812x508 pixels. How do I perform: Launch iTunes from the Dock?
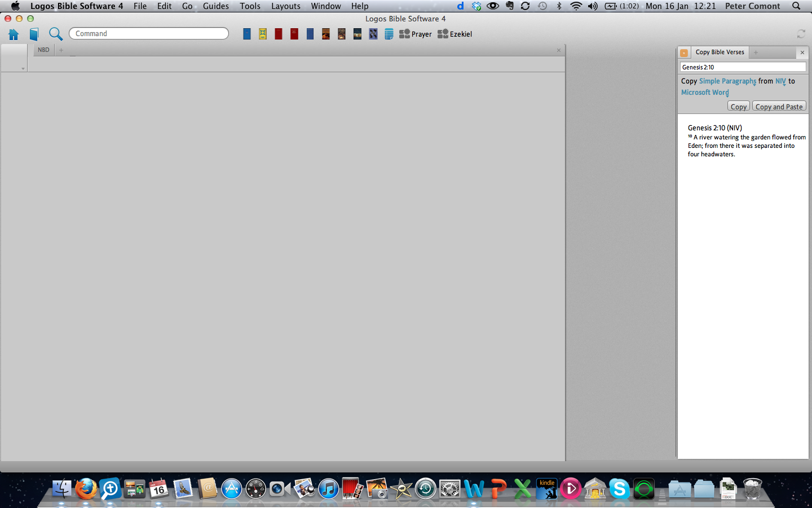point(328,488)
